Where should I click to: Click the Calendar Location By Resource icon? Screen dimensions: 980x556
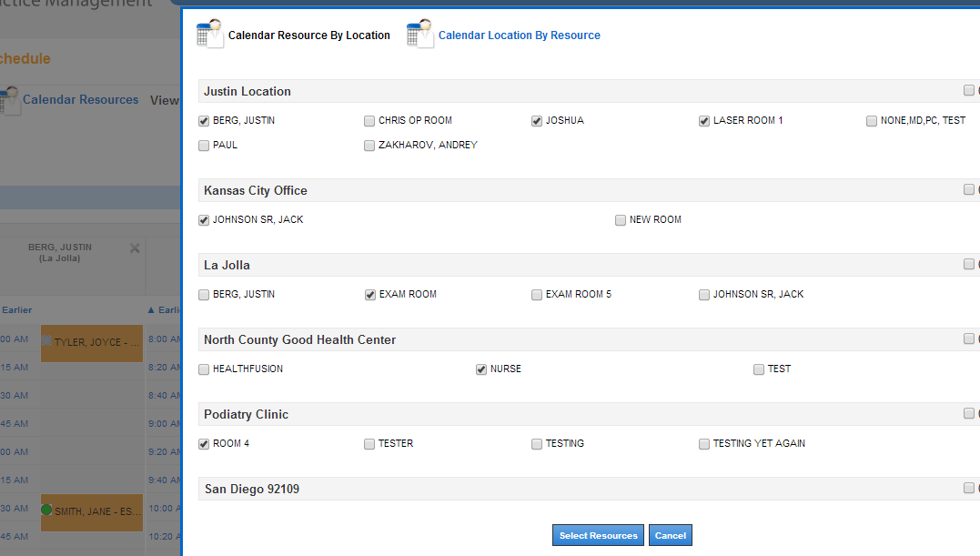[419, 34]
